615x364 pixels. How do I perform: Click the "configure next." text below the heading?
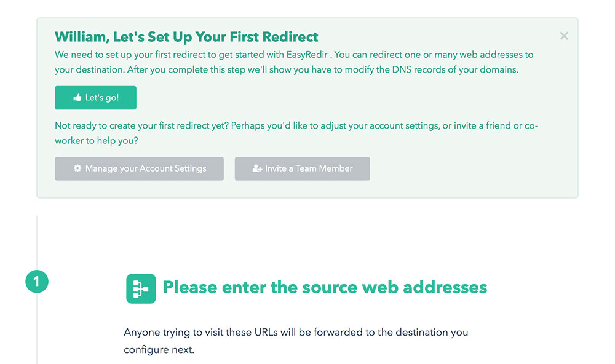(x=159, y=350)
